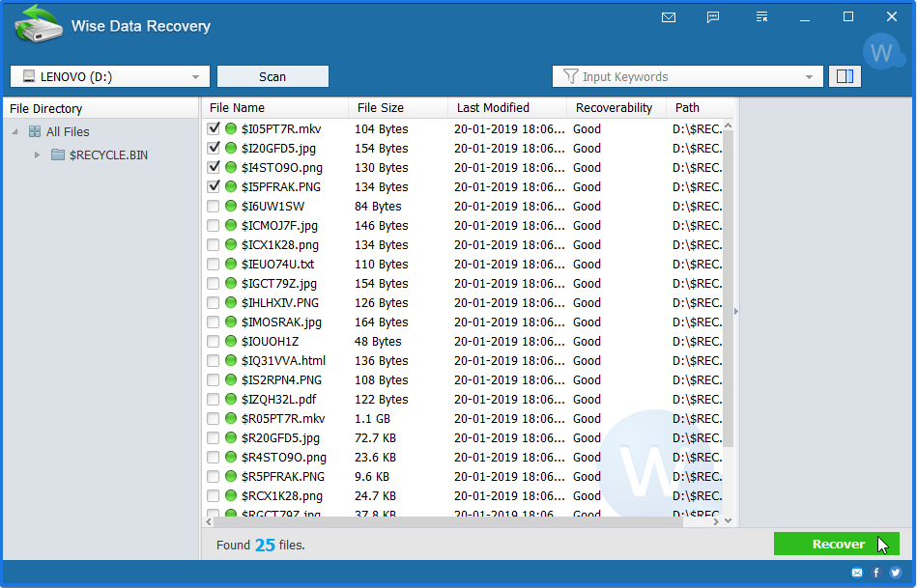Click the 1.1 GB file size cell
The image size is (917, 588).
coord(372,418)
